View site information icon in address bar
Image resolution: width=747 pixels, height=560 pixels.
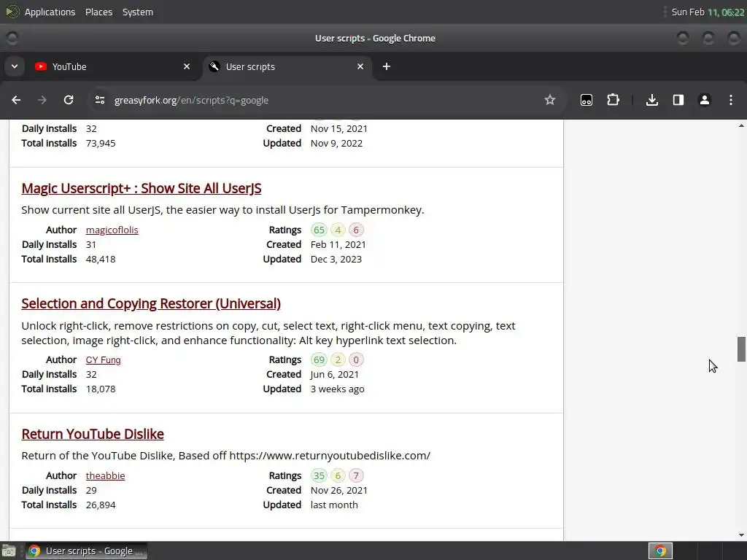point(99,100)
